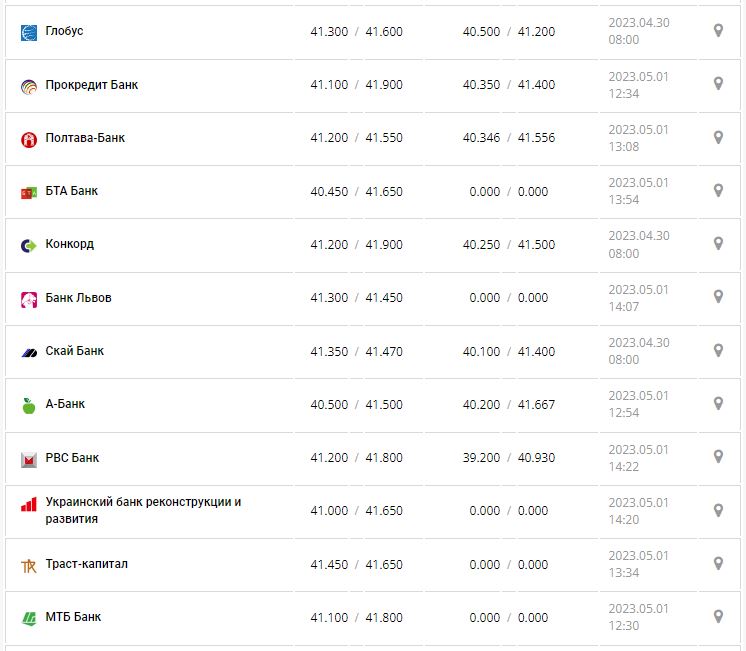The width and height of the screenshot is (746, 651).
Task: Click the Скай Банк update timestamp
Action: [638, 351]
